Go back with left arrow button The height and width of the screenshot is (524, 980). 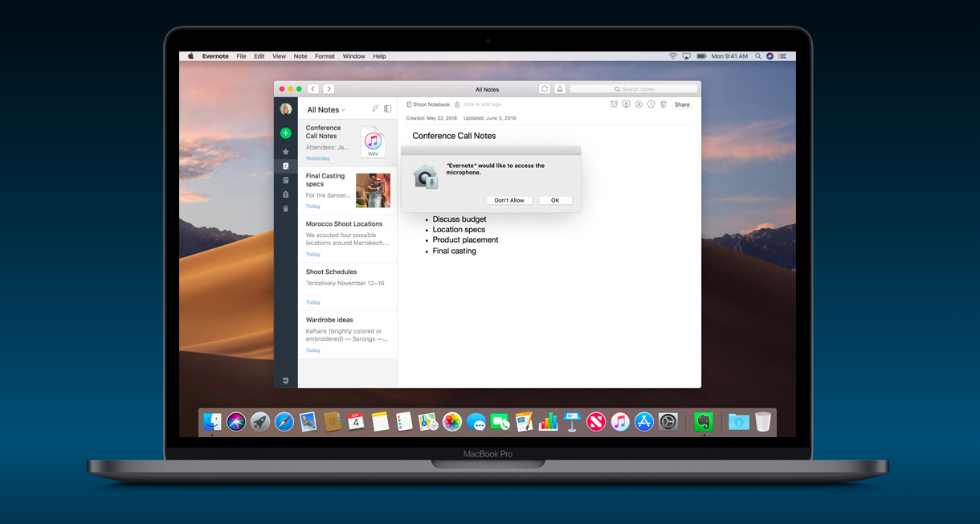coord(313,89)
